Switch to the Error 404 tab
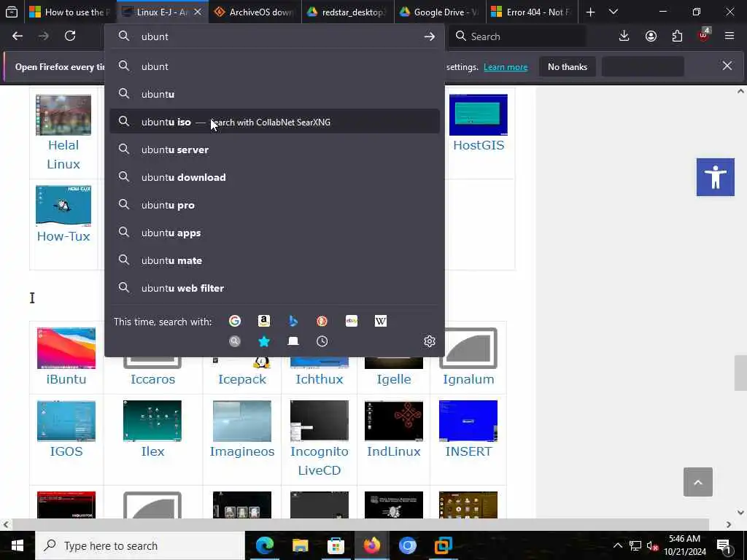 [533, 12]
